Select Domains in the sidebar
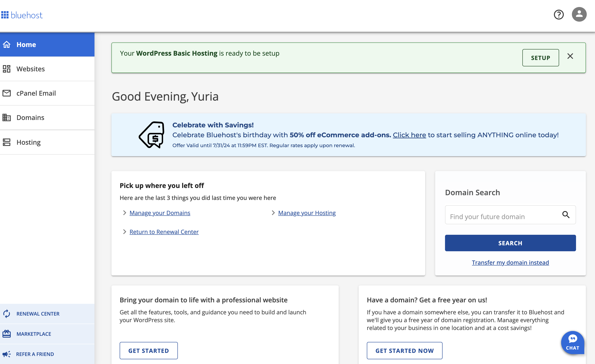This screenshot has height=364, width=595. pos(47,118)
